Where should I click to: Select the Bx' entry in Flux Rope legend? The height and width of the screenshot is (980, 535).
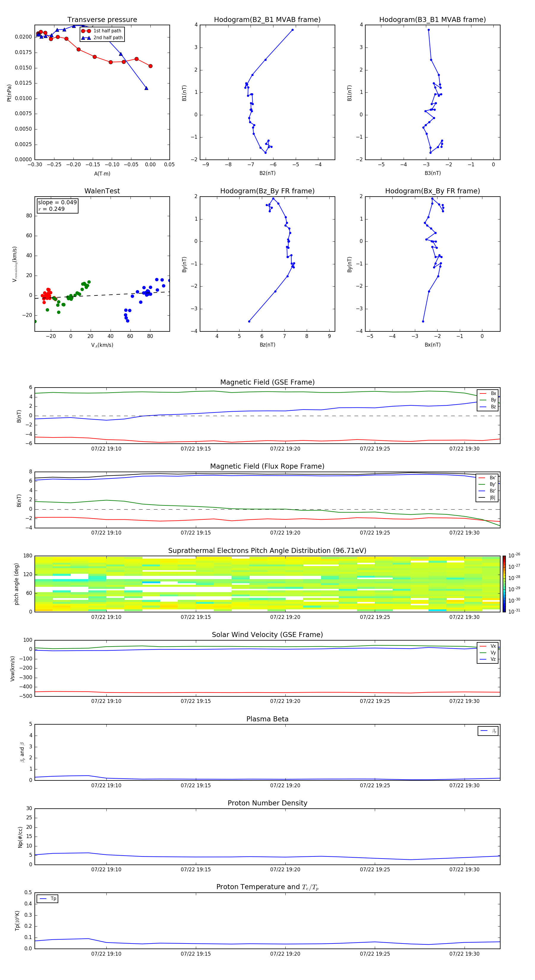pyautogui.click(x=487, y=478)
